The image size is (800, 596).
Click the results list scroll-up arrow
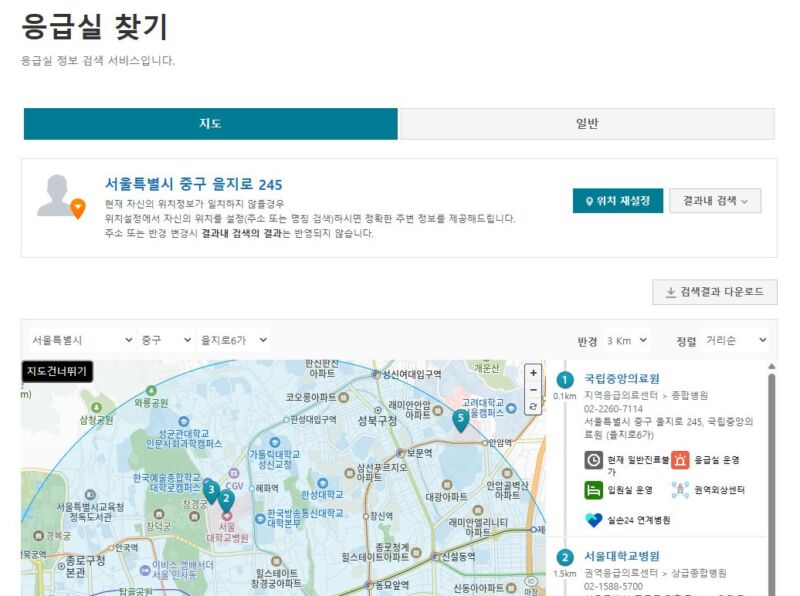[x=771, y=366]
